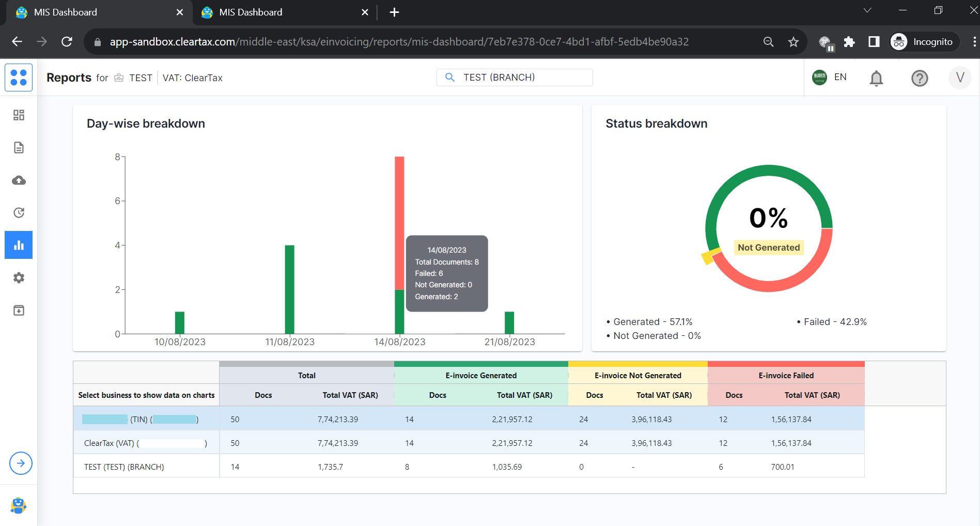
Task: Open the ClearTax home grid icon
Action: [x=19, y=78]
